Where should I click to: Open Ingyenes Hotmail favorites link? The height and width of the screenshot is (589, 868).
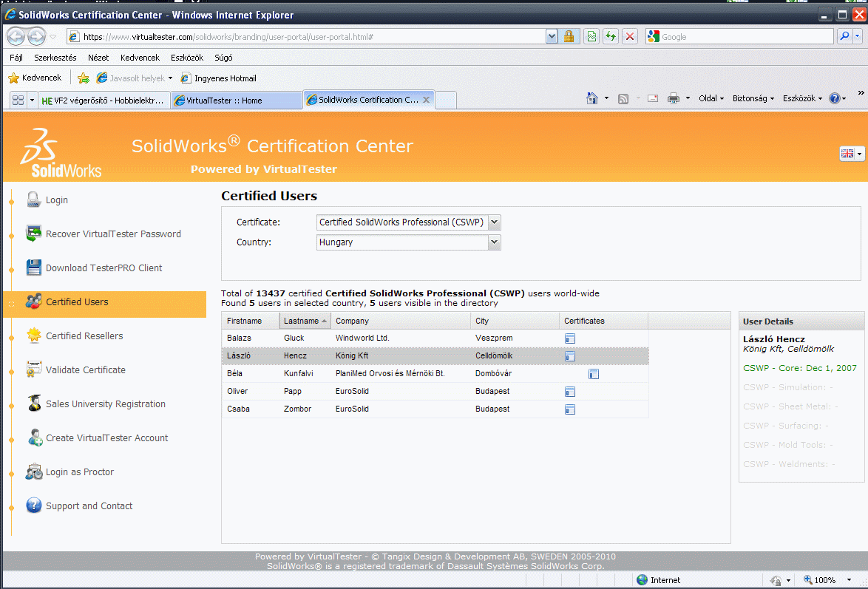pyautogui.click(x=219, y=78)
